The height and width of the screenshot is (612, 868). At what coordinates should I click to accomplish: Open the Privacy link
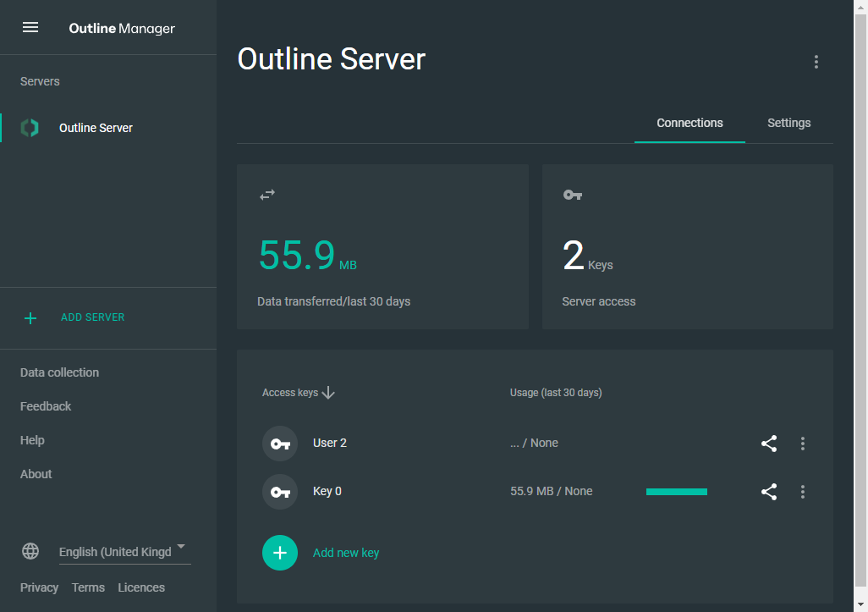click(39, 587)
